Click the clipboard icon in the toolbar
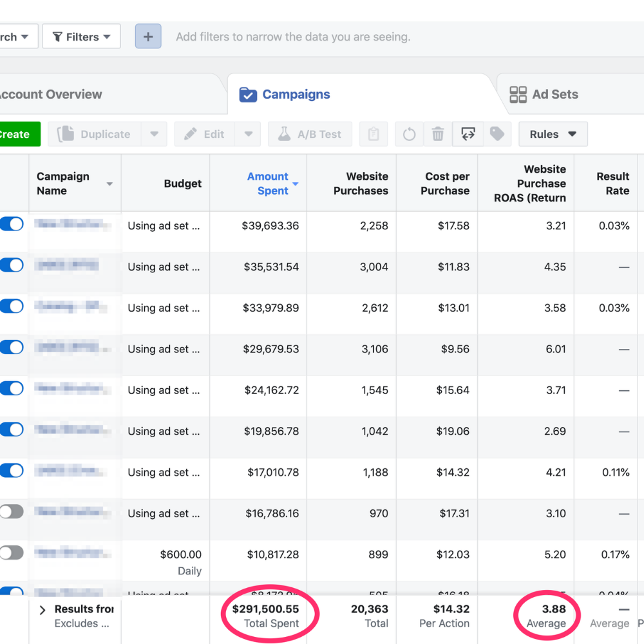644x644 pixels. [x=374, y=134]
